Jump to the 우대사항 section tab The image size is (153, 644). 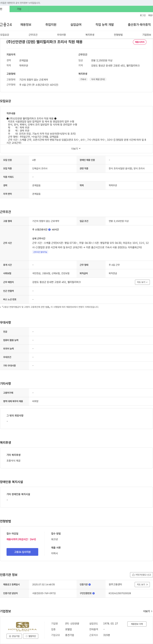tap(61, 35)
